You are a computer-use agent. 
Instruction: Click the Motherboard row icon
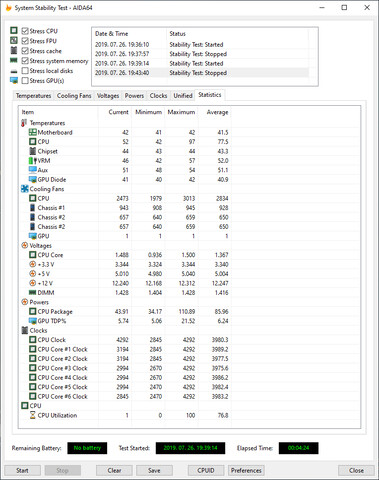32,132
